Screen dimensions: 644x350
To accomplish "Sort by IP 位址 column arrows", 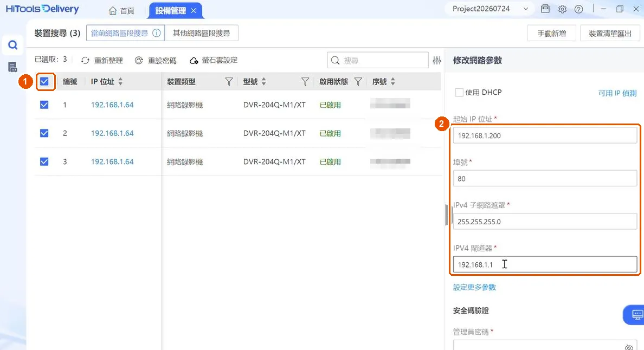I will click(120, 81).
